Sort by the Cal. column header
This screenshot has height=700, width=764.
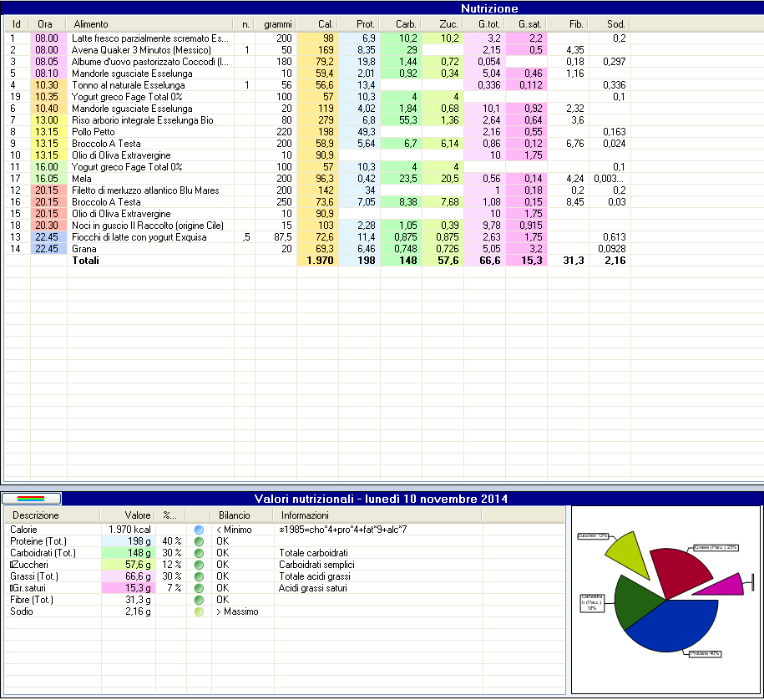point(317,25)
